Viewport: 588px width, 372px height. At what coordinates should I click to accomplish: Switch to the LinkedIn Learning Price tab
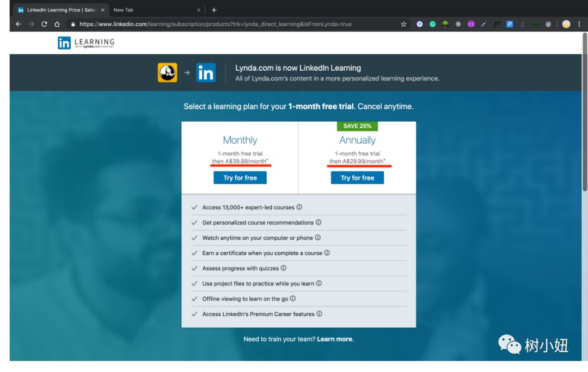61,10
